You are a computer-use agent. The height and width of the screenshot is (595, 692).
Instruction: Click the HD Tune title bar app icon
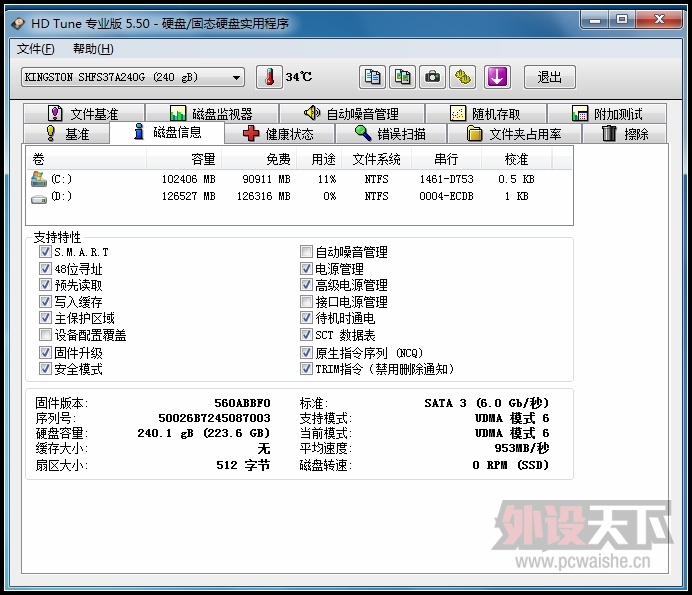pos(18,23)
